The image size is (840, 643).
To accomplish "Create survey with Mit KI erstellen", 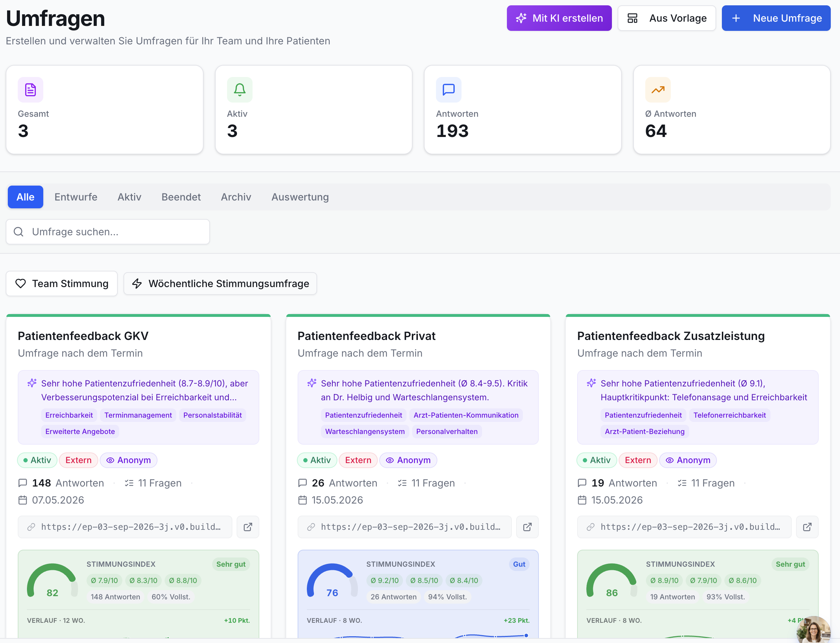I will coord(559,18).
